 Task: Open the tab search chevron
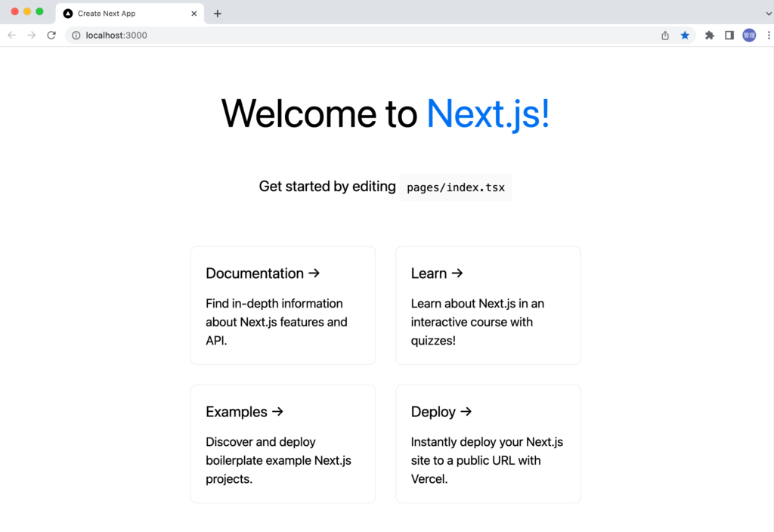click(x=768, y=13)
